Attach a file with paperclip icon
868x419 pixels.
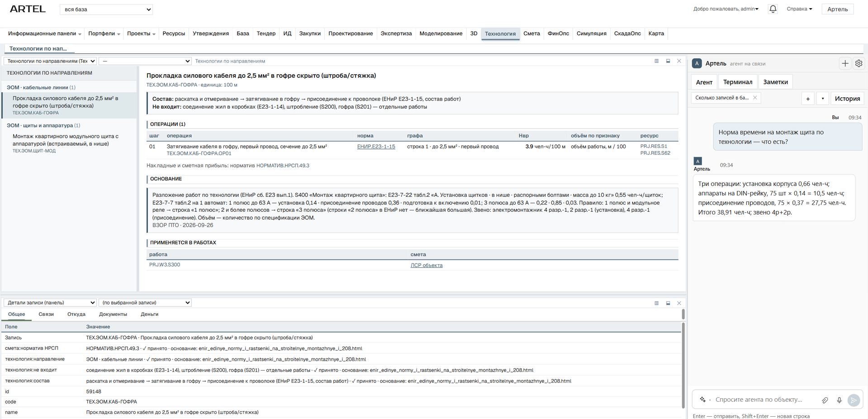coord(825,400)
